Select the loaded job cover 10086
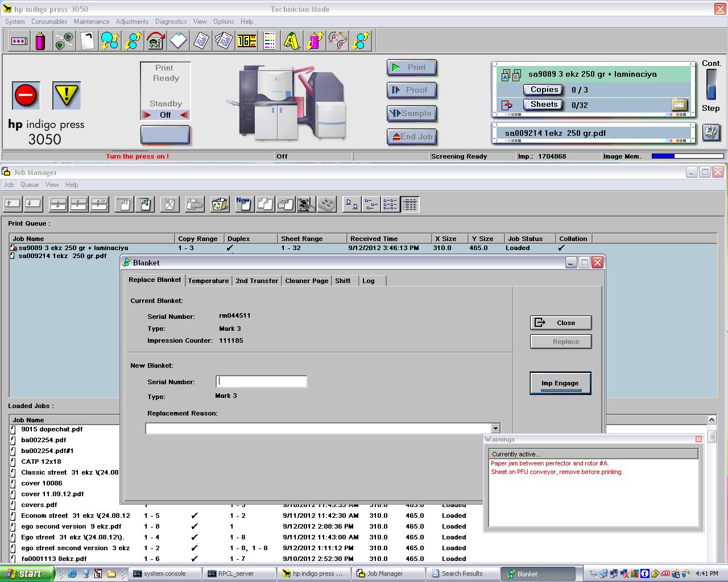728x582 pixels. [42, 483]
